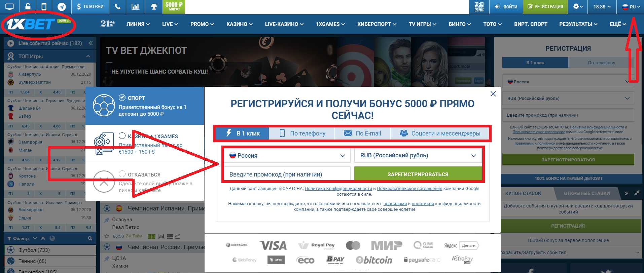Image resolution: width=644 pixels, height=273 pixels.
Task: Collapse ТОП Игры section chevron
Action: tap(88, 56)
